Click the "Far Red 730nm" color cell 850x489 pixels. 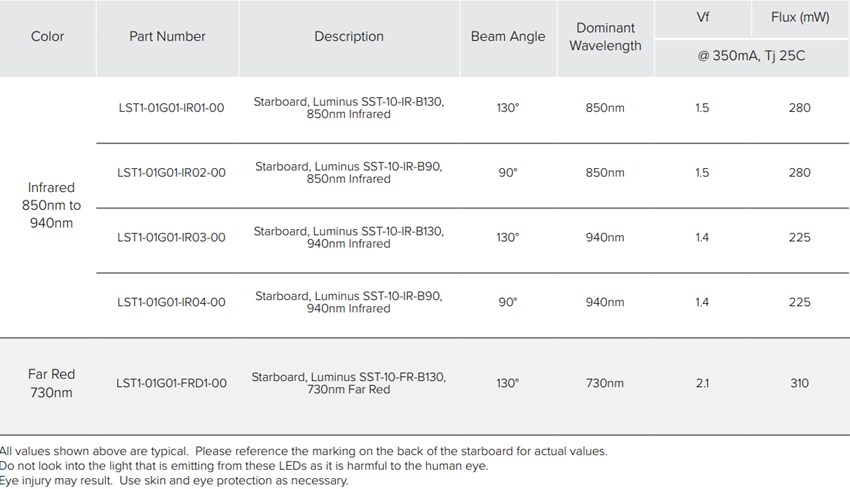(52, 383)
